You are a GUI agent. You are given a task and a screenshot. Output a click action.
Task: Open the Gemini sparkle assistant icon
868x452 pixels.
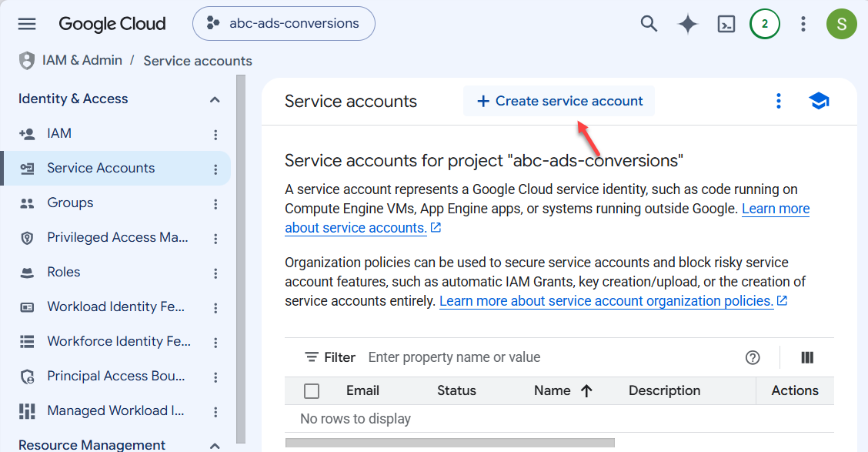click(687, 24)
